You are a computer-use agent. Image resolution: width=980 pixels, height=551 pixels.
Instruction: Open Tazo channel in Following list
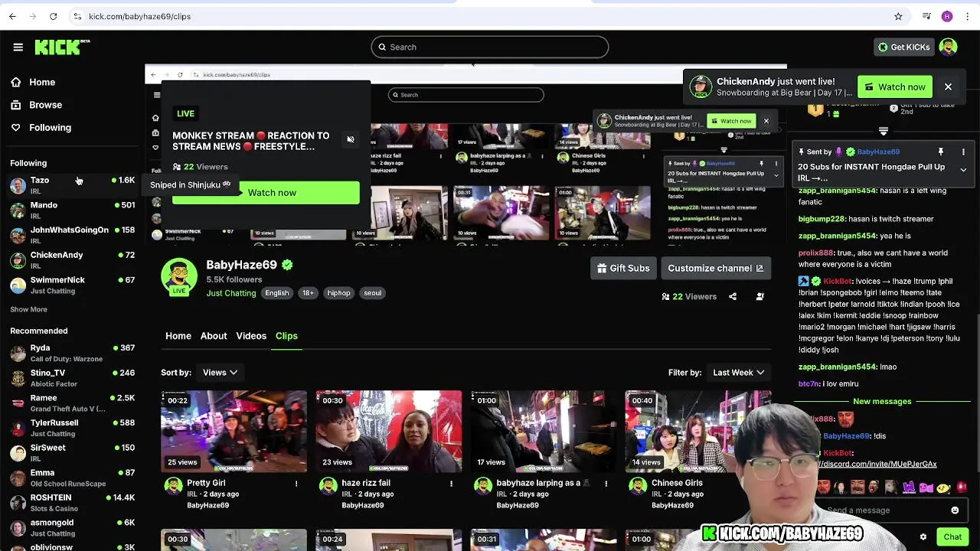click(x=72, y=184)
